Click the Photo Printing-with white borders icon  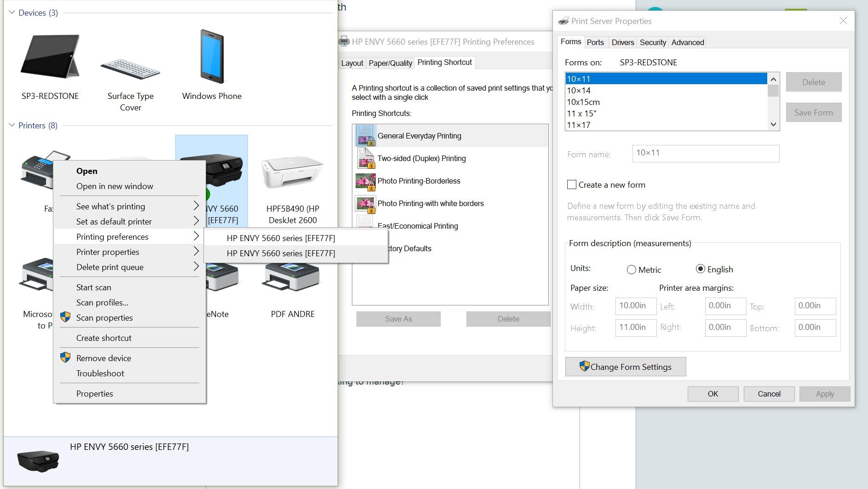pyautogui.click(x=366, y=203)
